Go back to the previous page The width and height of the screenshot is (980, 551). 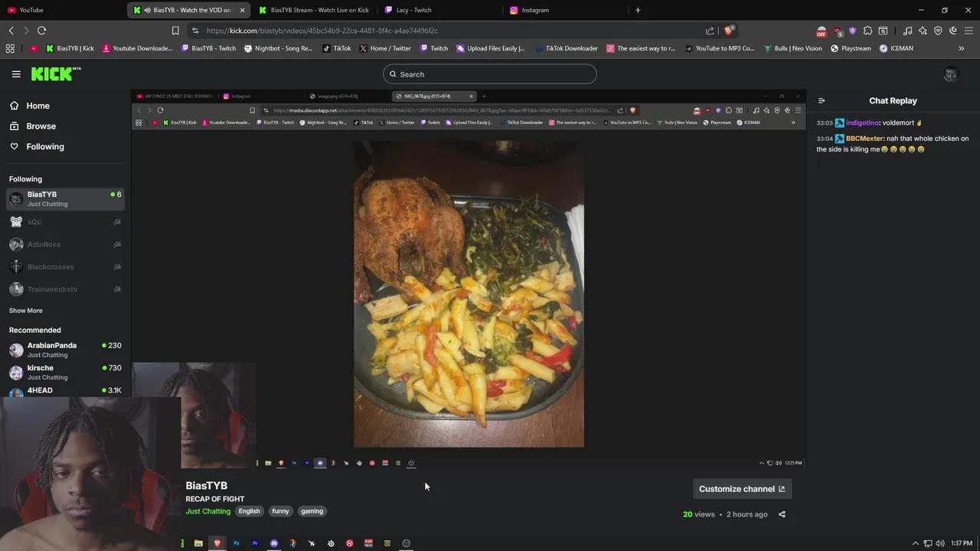[11, 31]
